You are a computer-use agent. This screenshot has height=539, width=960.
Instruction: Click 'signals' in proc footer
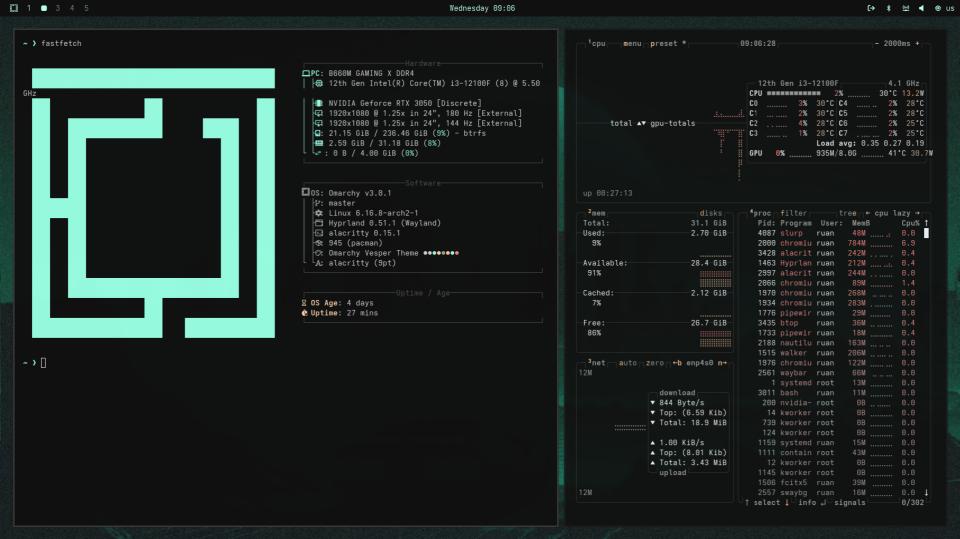(850, 502)
